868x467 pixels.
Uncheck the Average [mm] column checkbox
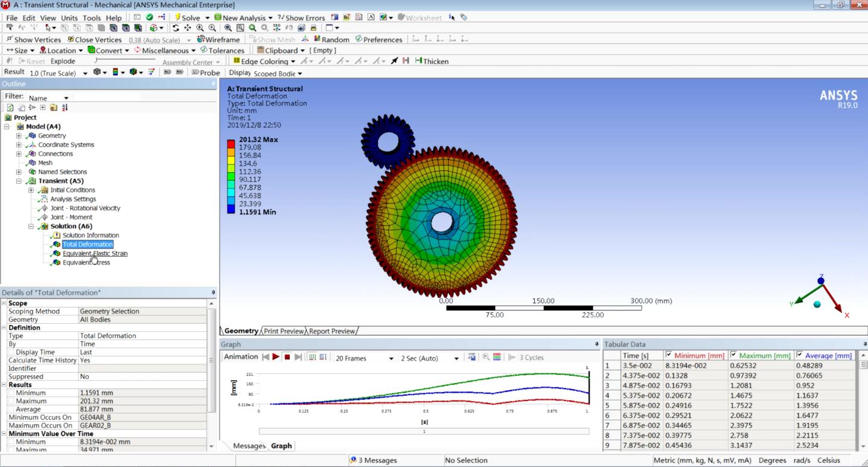point(800,355)
